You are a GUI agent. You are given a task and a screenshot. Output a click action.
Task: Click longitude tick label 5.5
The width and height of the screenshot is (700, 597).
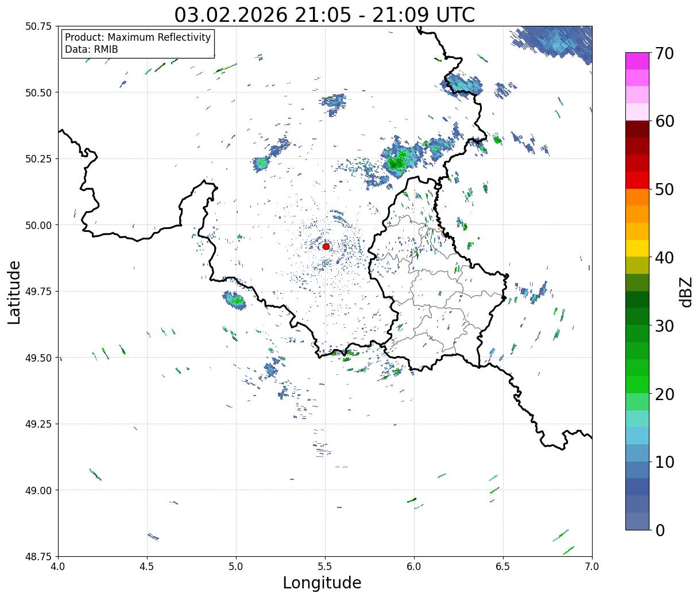coord(325,567)
